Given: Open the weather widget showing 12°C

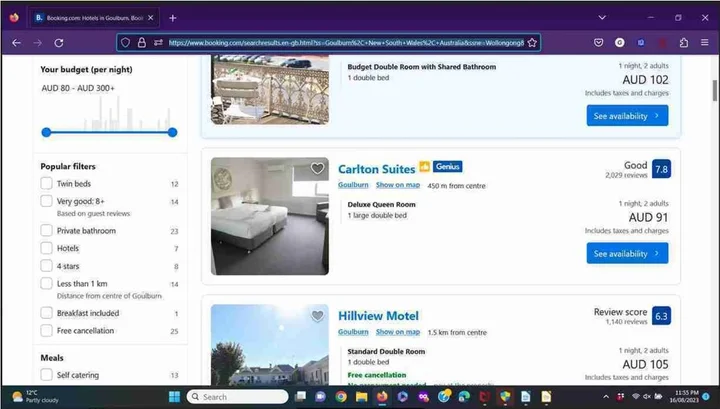Looking at the screenshot, I should [x=36, y=397].
